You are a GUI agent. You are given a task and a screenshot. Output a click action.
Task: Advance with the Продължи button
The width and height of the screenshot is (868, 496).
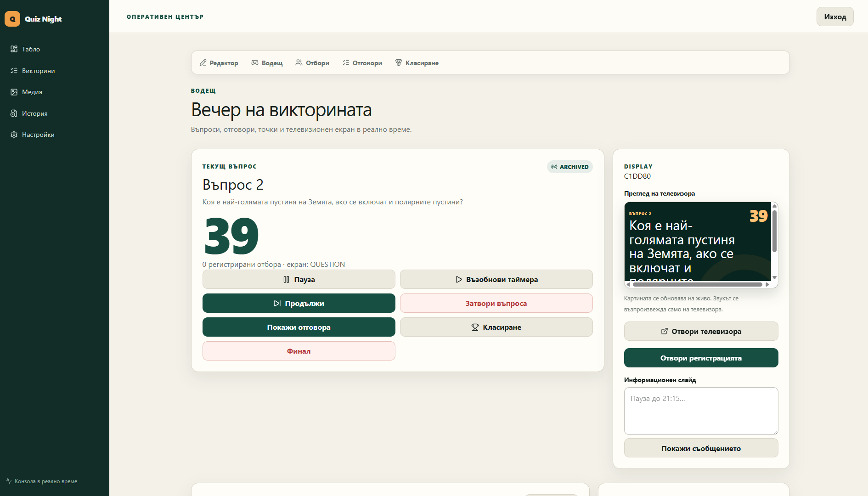pos(299,303)
